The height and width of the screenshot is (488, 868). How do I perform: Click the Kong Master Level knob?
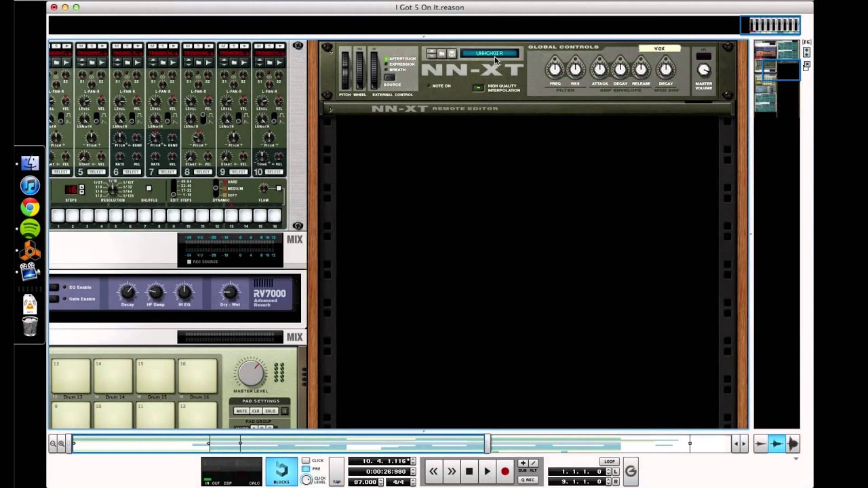(251, 373)
